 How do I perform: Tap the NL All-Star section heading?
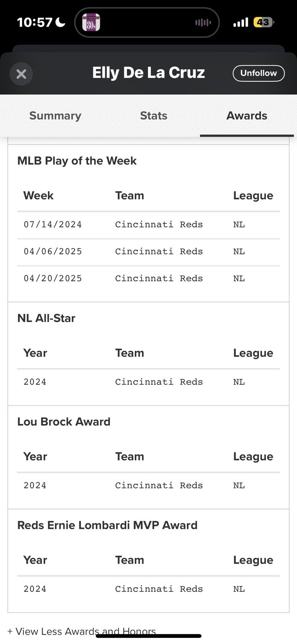46,318
